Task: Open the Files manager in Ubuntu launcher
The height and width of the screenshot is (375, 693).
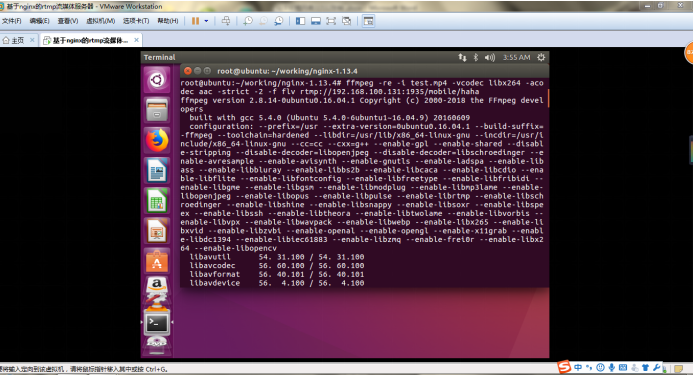Action: (x=157, y=110)
